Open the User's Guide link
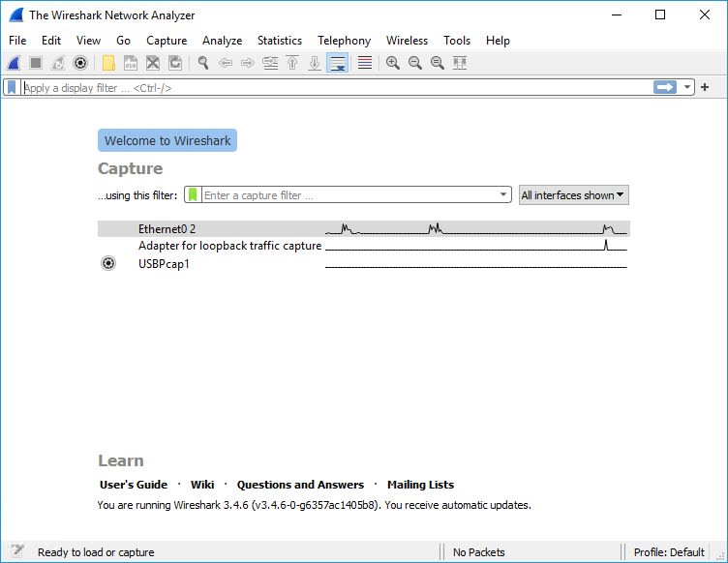 [x=134, y=485]
